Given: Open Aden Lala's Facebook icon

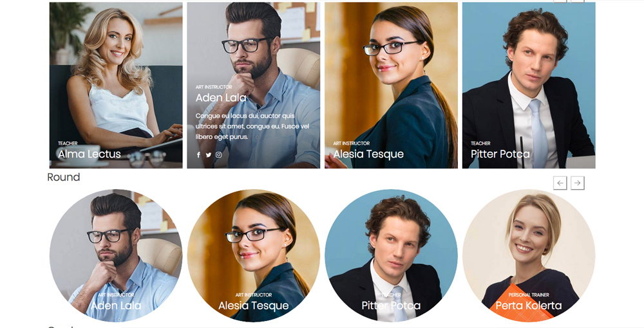Looking at the screenshot, I should [x=198, y=154].
